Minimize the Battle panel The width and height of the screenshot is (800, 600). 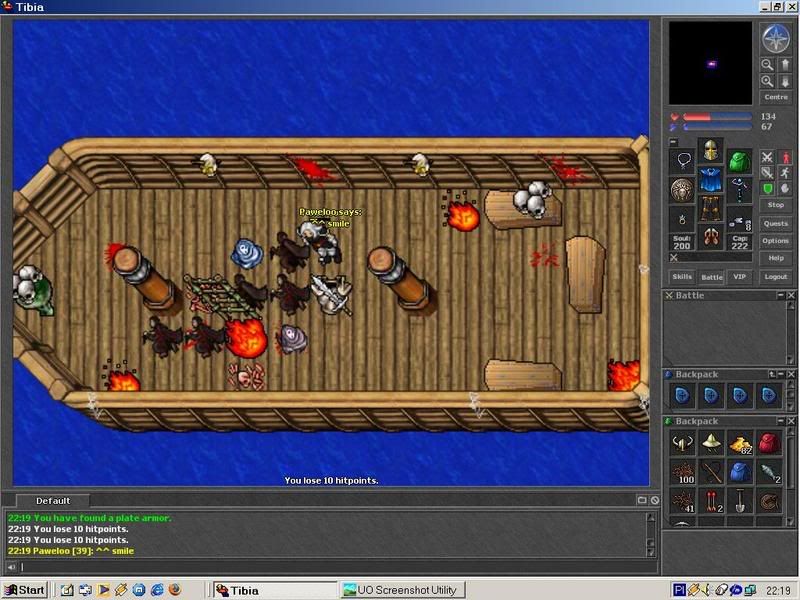(x=781, y=295)
